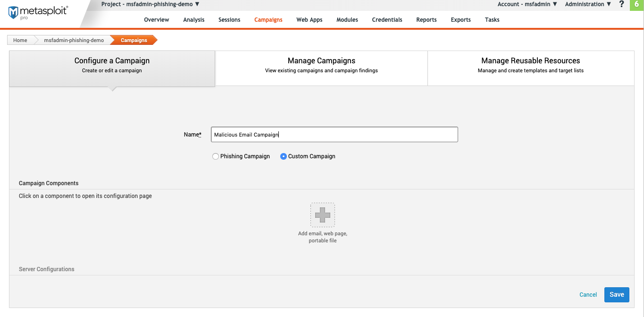The height and width of the screenshot is (317, 644).
Task: Click the Metasploit Pro logo
Action: pos(38,13)
